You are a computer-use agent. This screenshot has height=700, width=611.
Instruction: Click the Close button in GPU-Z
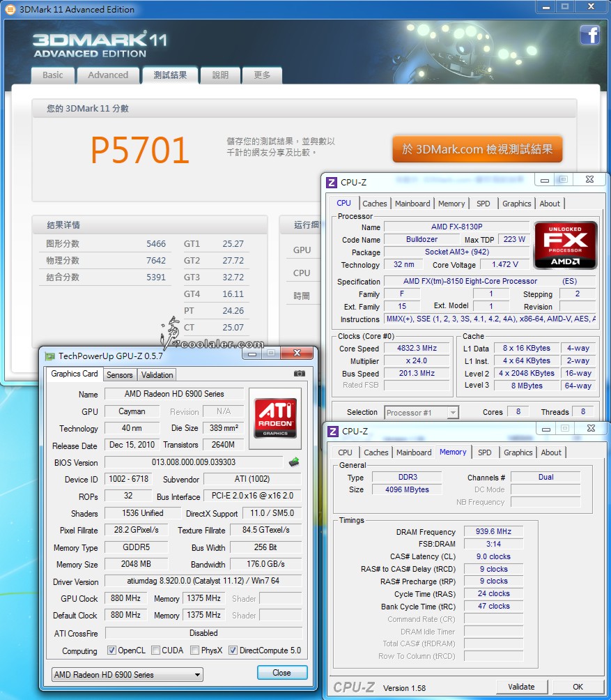(282, 672)
